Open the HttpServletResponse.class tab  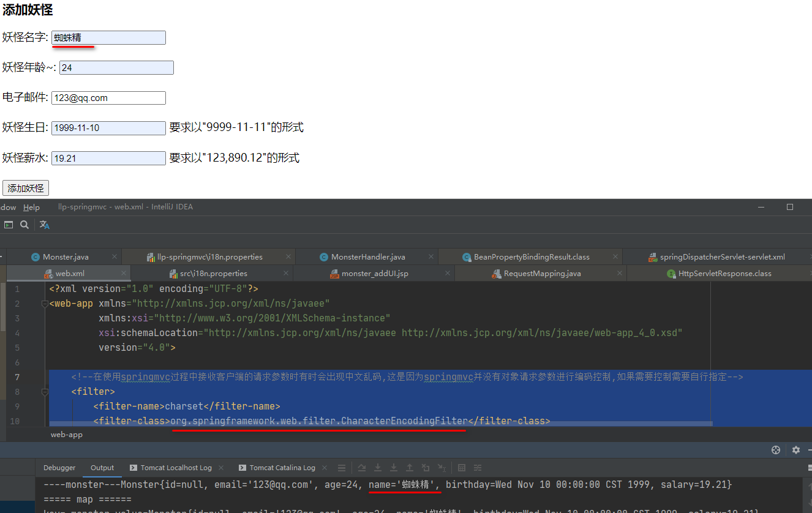pos(719,274)
